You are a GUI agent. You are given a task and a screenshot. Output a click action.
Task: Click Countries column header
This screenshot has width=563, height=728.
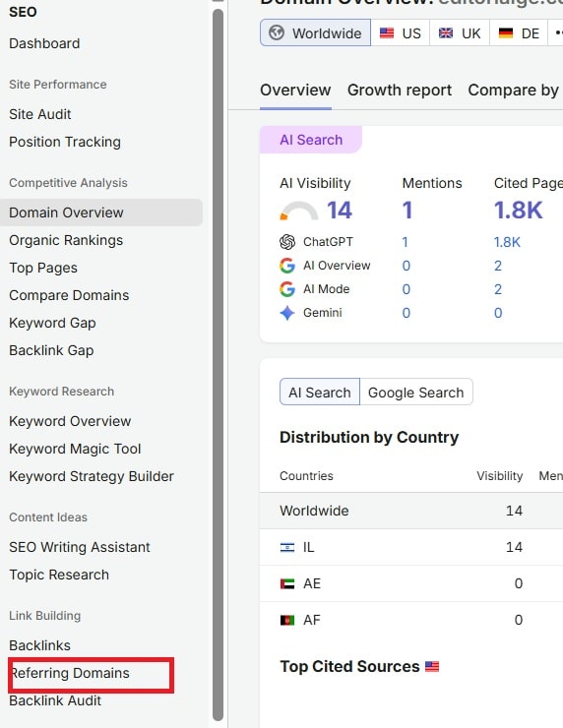pyautogui.click(x=306, y=476)
